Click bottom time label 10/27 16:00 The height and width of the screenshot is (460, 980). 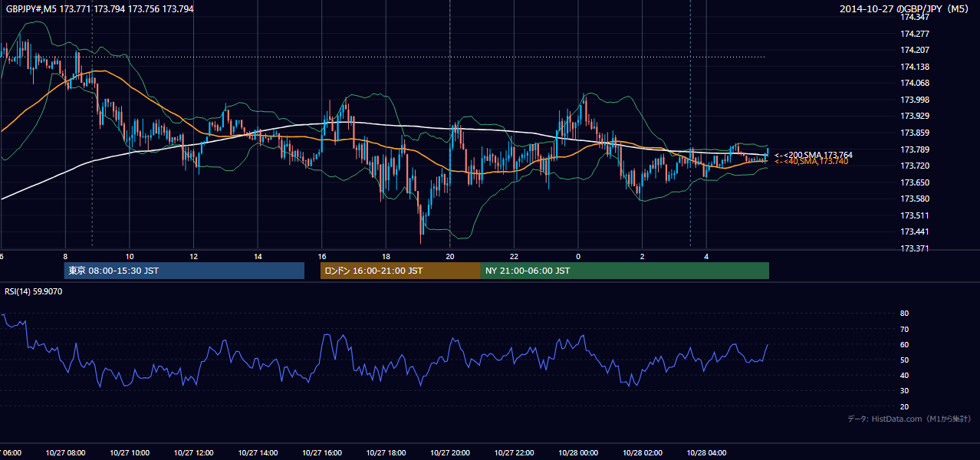coord(322,452)
